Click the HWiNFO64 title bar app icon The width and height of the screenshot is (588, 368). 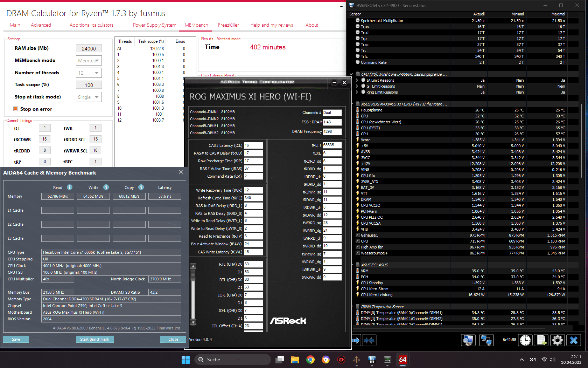tap(352, 5)
